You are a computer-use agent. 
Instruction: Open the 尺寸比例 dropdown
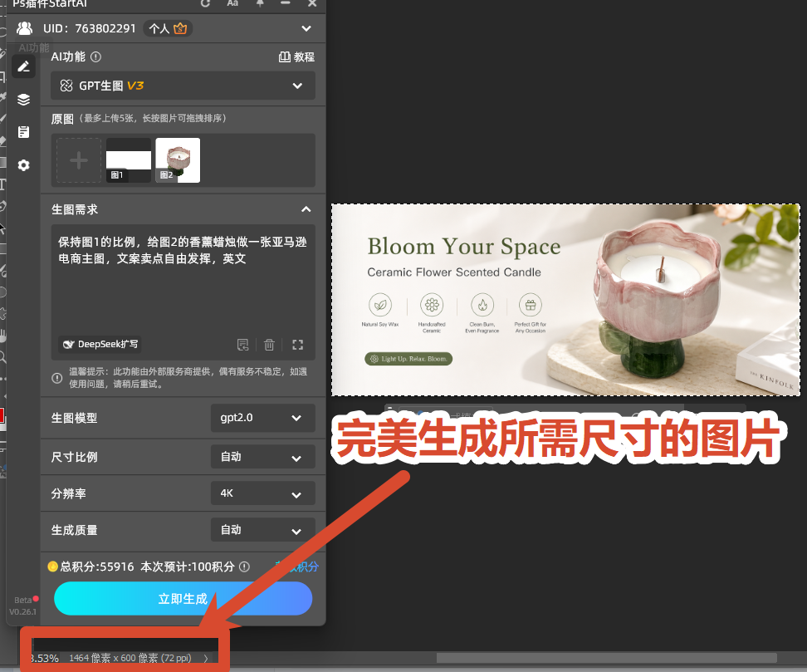[263, 457]
